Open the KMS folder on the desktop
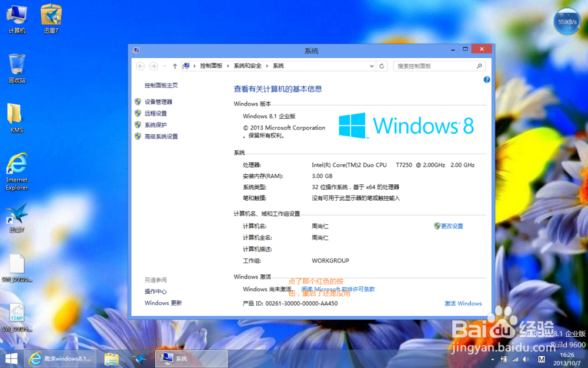The width and height of the screenshot is (588, 368). point(16,118)
